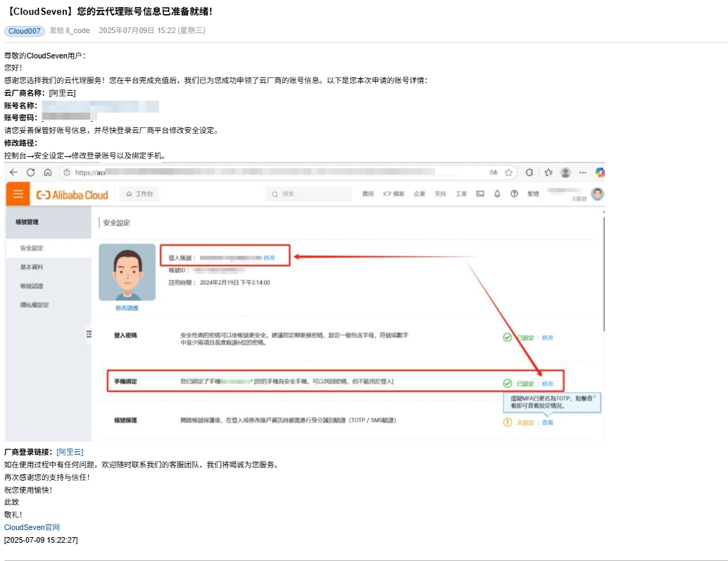This screenshot has width=728, height=561.
Task: Click the Cloud007 sender tag
Action: 25,31
